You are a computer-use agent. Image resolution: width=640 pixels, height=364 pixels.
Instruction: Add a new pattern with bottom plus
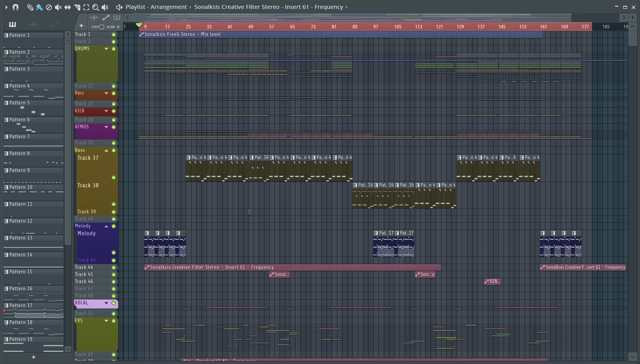coord(34,357)
